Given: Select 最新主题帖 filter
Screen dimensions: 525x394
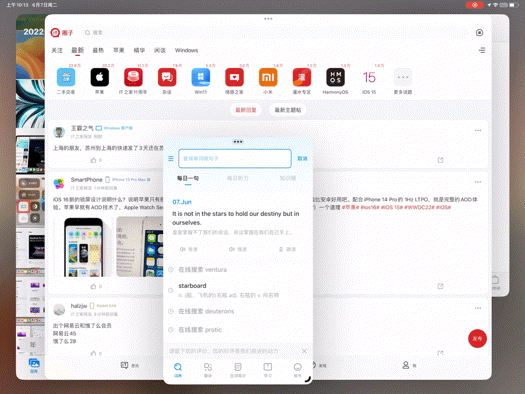Looking at the screenshot, I should [x=288, y=110].
